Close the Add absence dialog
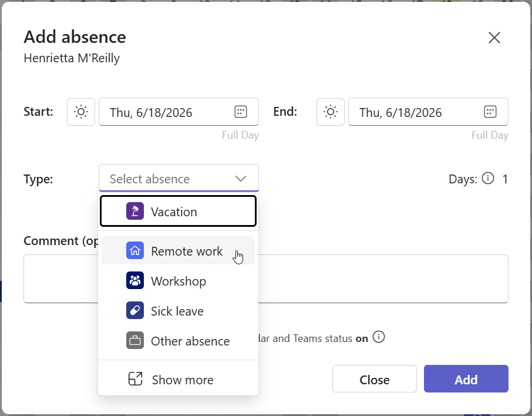The image size is (532, 416). pyautogui.click(x=494, y=38)
